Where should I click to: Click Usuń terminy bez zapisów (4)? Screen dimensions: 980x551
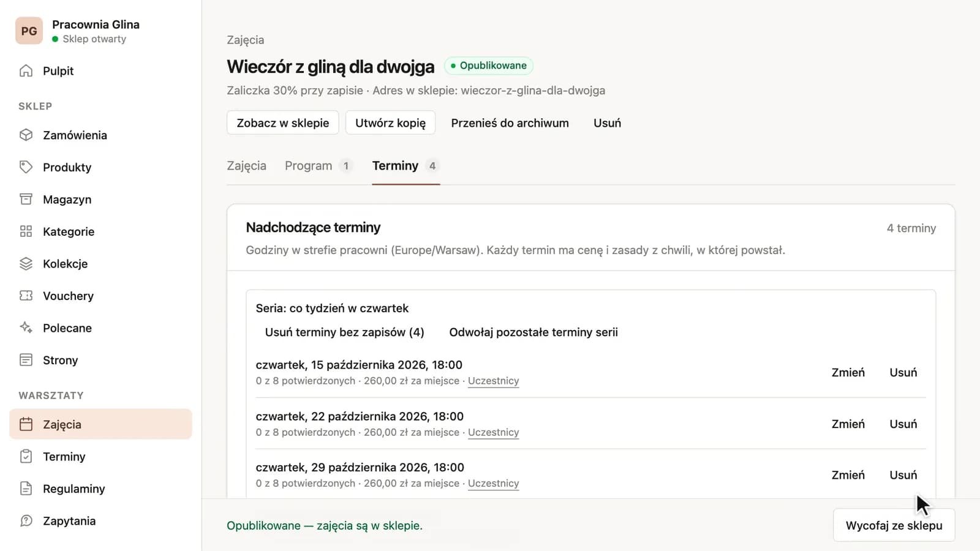coord(344,332)
